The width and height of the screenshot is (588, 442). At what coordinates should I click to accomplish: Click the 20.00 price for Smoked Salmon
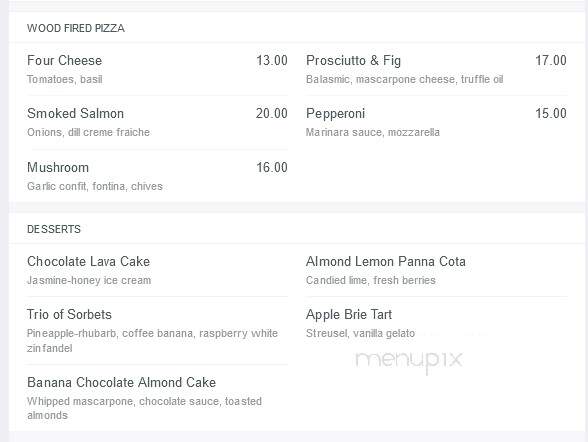tap(272, 114)
